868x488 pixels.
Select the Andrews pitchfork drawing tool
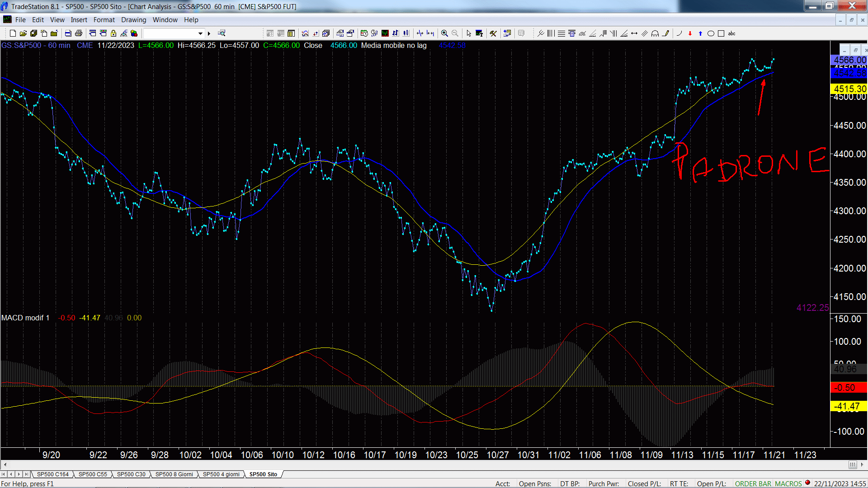(541, 33)
